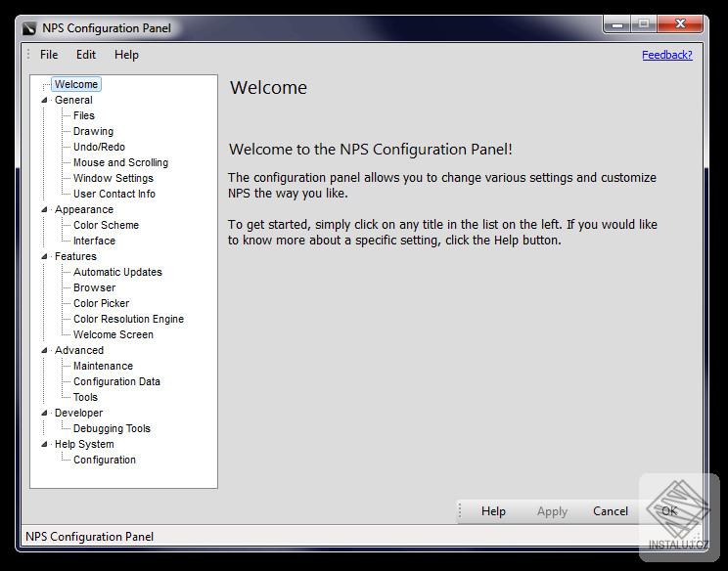Open Automatic Updates settings
Viewport: 728px width, 571px height.
[x=117, y=272]
